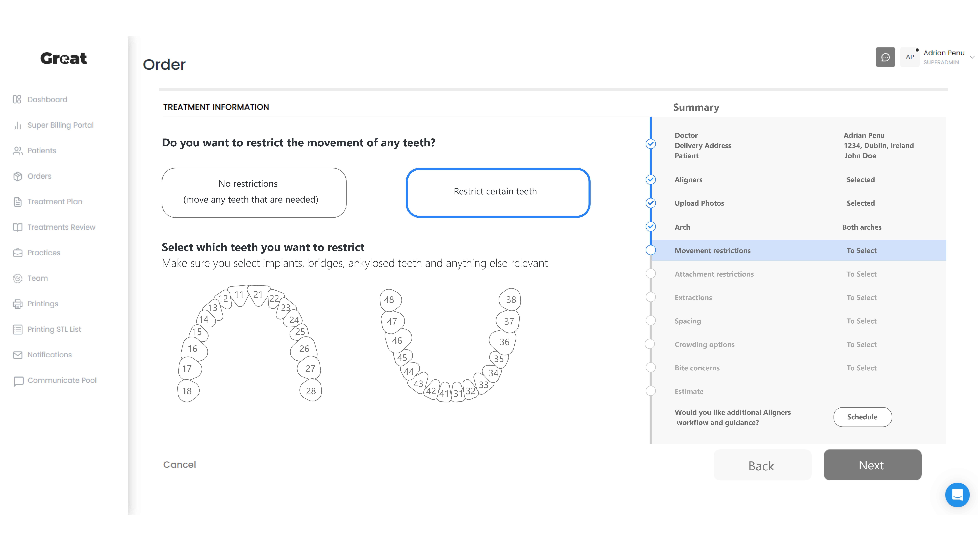The width and height of the screenshot is (980, 551).
Task: Open the Patients menu item
Action: pos(41,151)
